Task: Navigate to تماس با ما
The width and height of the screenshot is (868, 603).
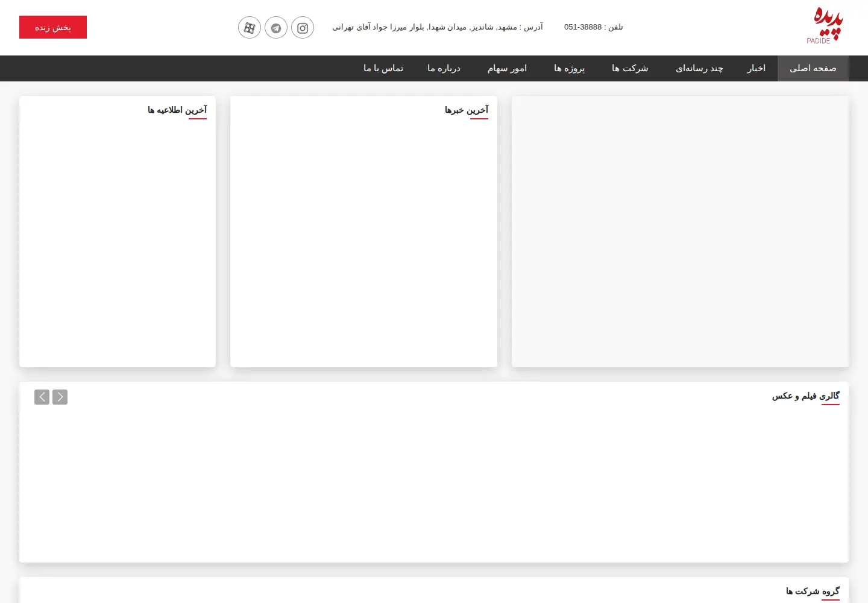Action: coord(383,68)
